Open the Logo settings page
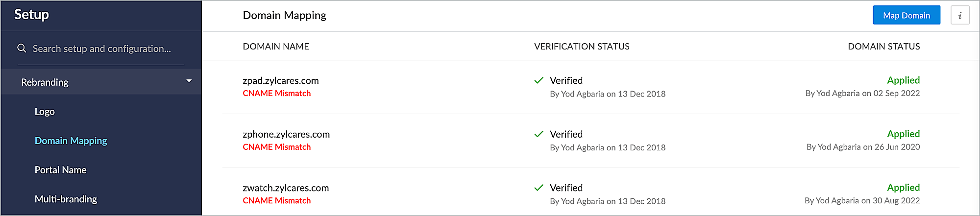 coord(45,112)
